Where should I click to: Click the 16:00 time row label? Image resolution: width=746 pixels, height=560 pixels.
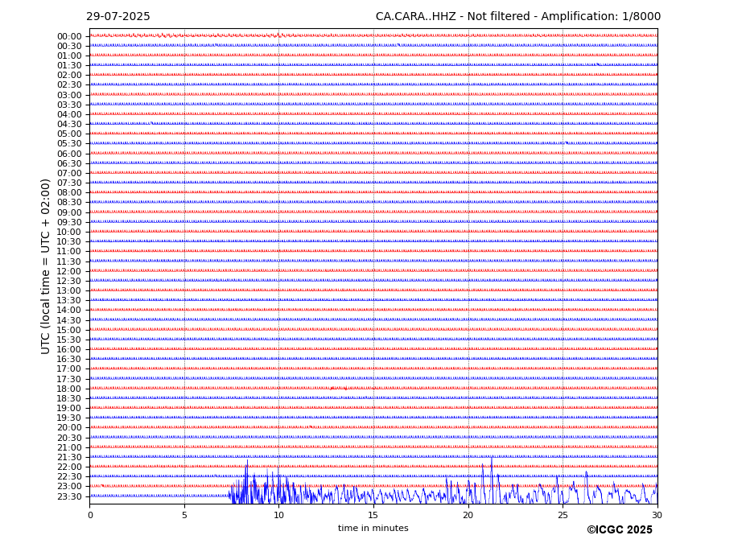coord(69,349)
